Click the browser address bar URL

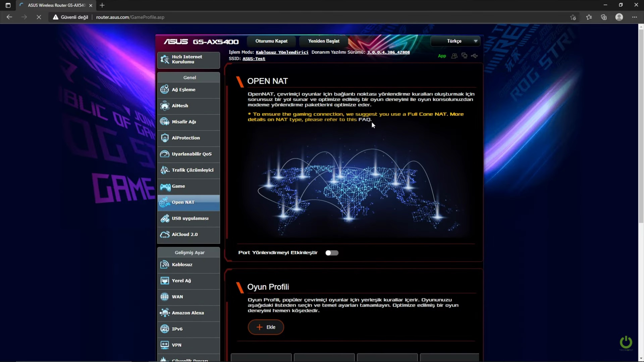[x=130, y=17]
